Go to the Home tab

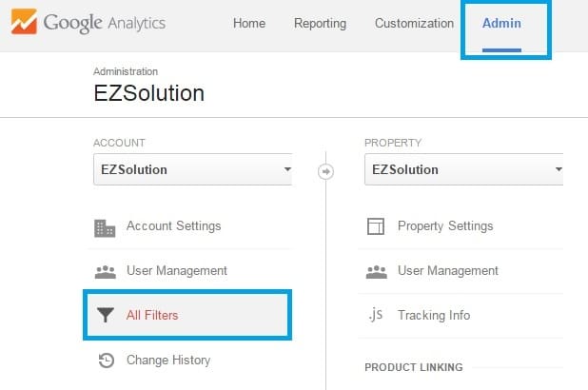click(249, 23)
